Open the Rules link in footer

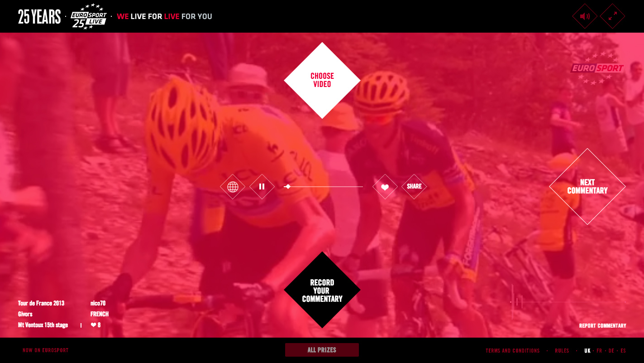(562, 351)
